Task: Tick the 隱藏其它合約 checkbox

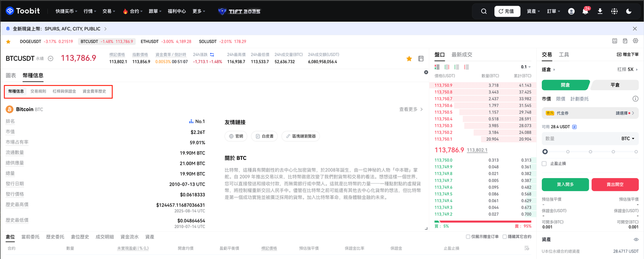Action: 506,236
